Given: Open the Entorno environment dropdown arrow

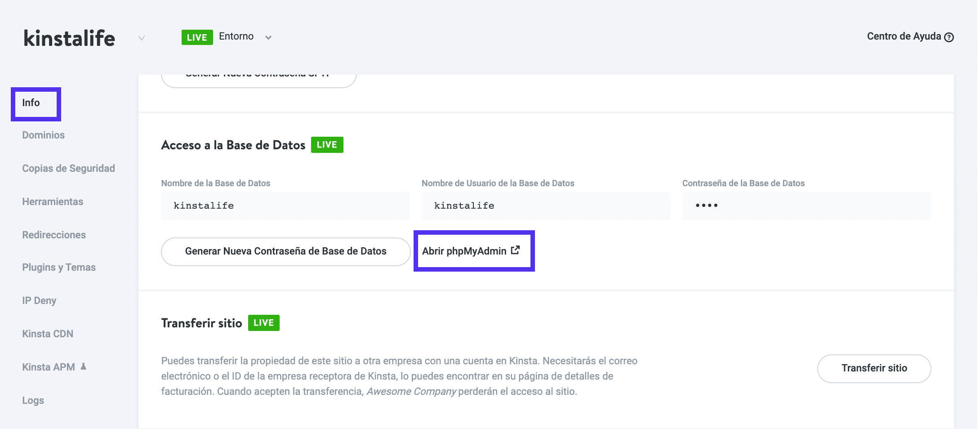Looking at the screenshot, I should 268,38.
